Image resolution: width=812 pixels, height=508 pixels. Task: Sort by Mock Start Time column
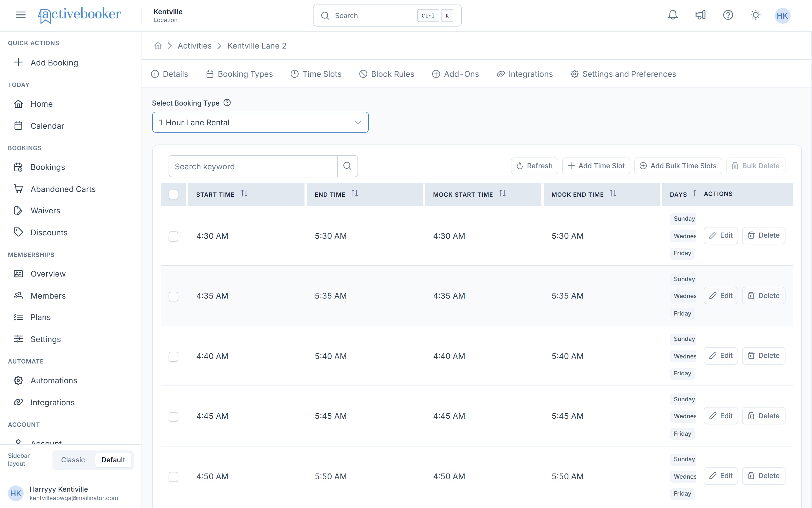[x=502, y=194]
